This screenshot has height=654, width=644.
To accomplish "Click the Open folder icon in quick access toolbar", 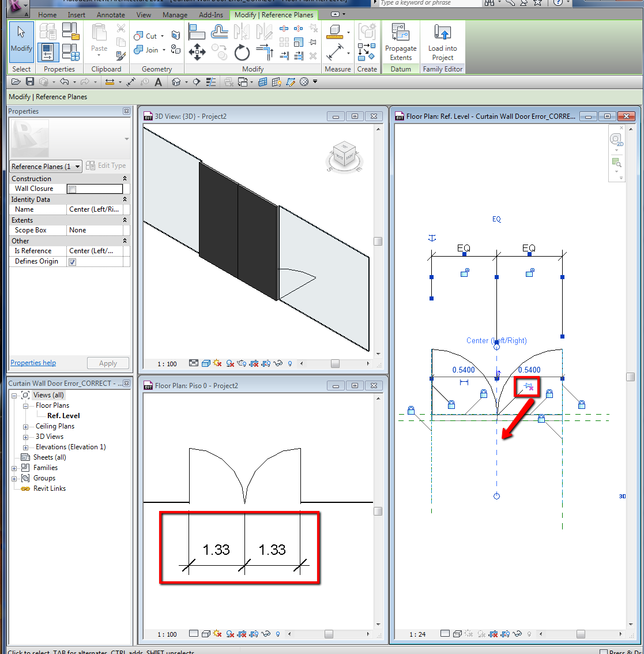I will point(16,82).
